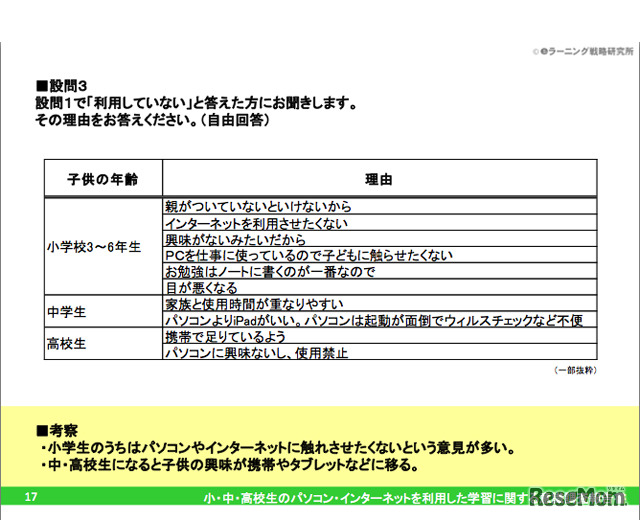The height and width of the screenshot is (520, 640).
Task: Click row 携帯で足りているよう
Action: click(380, 336)
